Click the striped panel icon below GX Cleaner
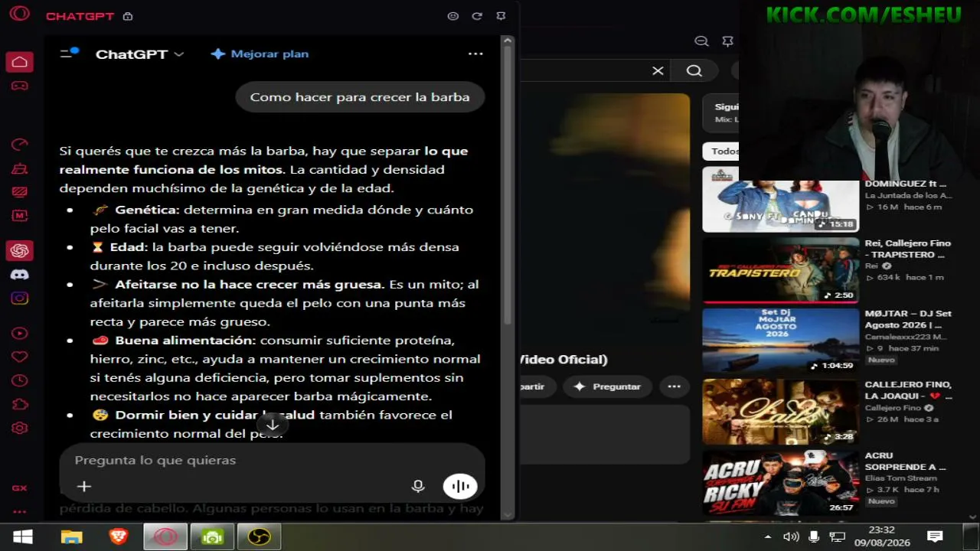Image resolution: width=980 pixels, height=551 pixels. [19, 192]
